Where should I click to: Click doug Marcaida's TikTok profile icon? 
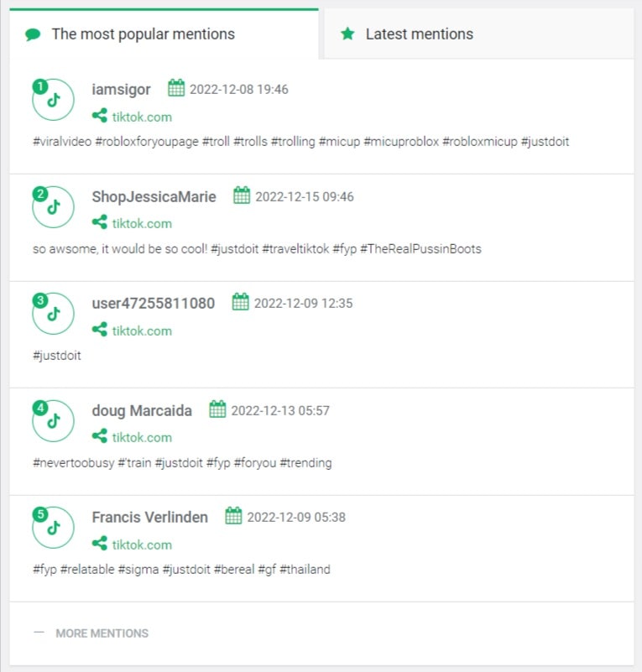(53, 420)
